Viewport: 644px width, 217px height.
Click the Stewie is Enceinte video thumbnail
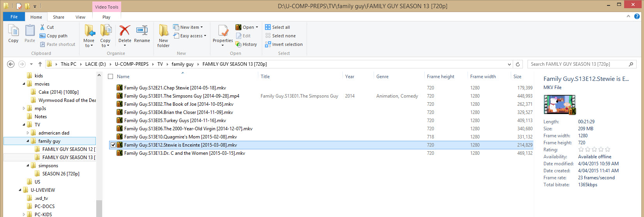pos(560,105)
